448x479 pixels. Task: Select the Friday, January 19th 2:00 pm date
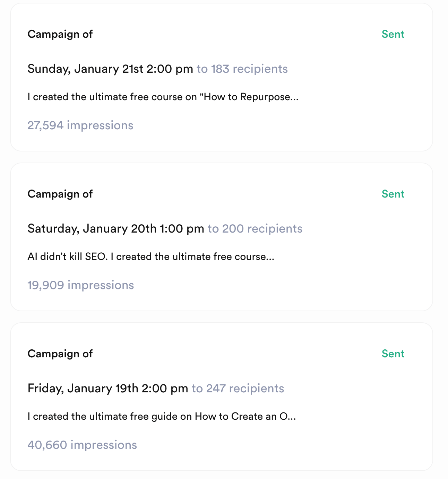click(x=107, y=389)
